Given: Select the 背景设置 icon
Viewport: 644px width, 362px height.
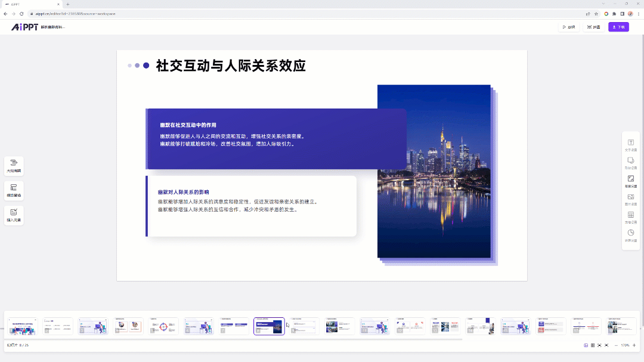Looking at the screenshot, I should (631, 179).
